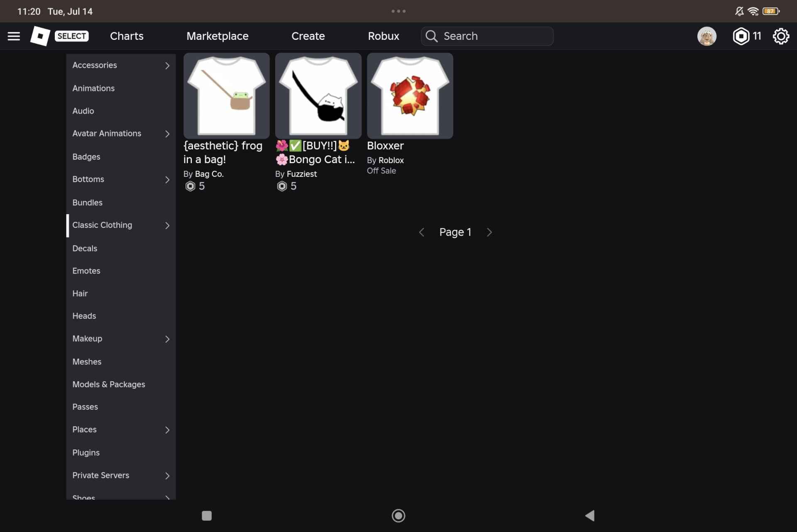The height and width of the screenshot is (532, 797).
Task: Click the three-dot multitasking handle
Action: tap(398, 11)
